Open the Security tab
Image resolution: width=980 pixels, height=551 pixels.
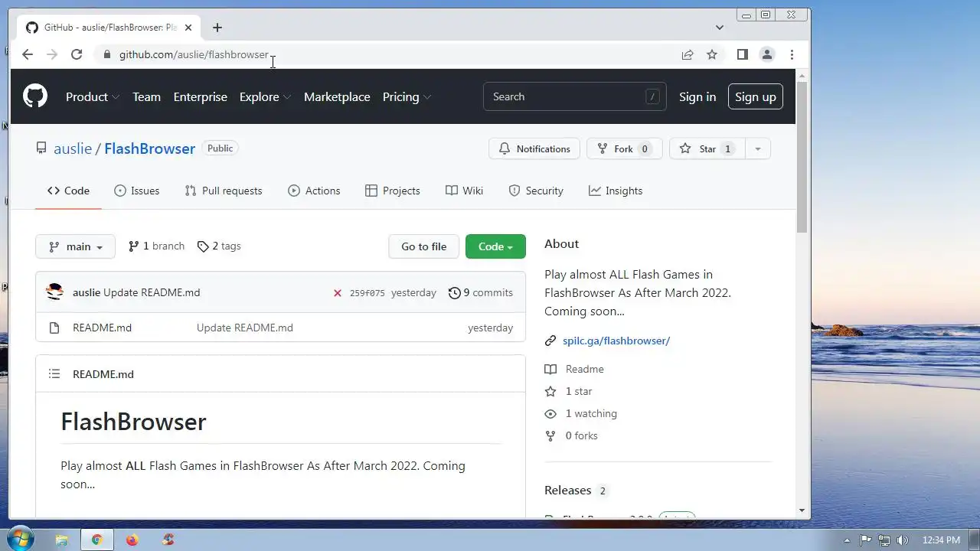(x=536, y=191)
